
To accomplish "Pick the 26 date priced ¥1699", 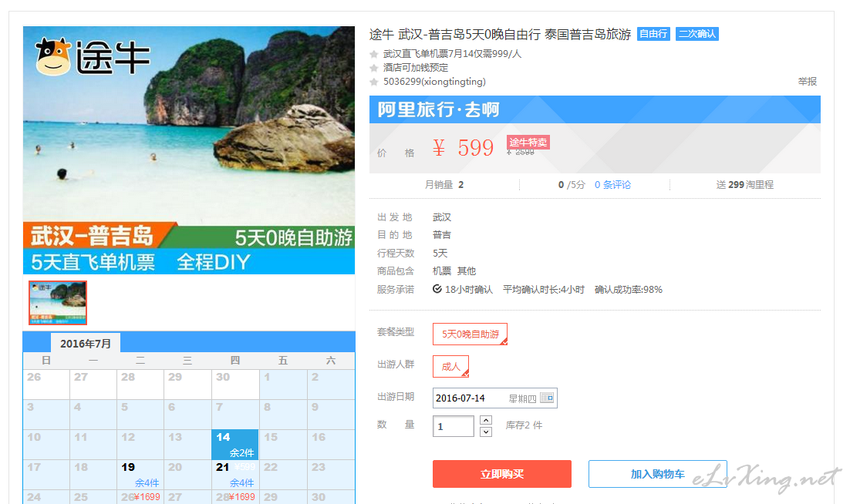I will click(140, 497).
